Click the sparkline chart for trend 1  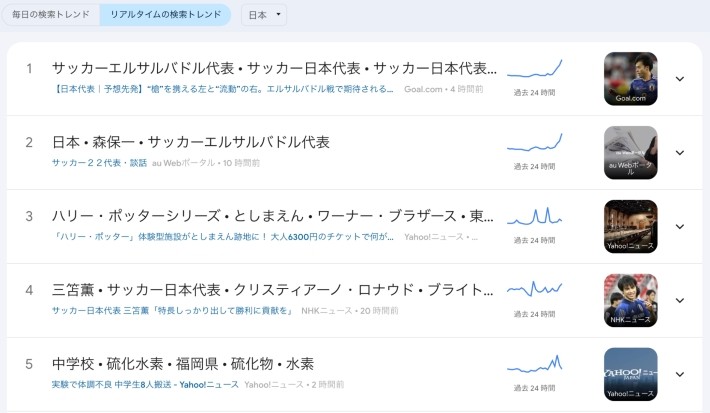[534, 68]
